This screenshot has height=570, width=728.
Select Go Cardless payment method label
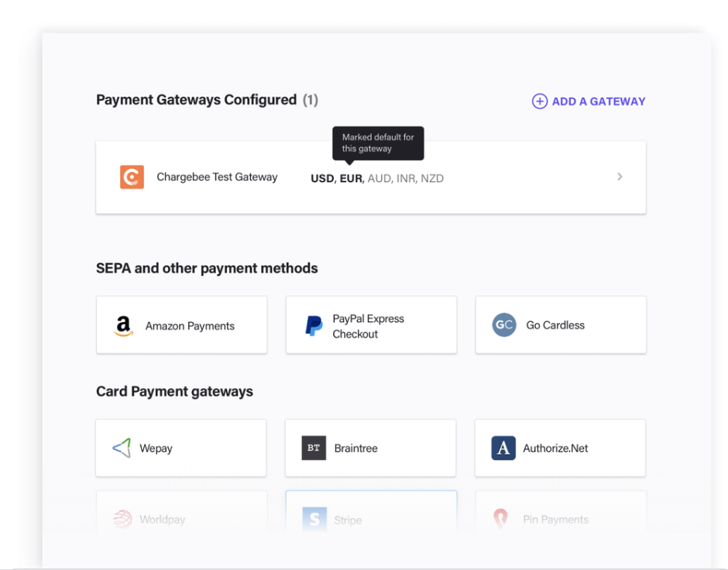555,325
